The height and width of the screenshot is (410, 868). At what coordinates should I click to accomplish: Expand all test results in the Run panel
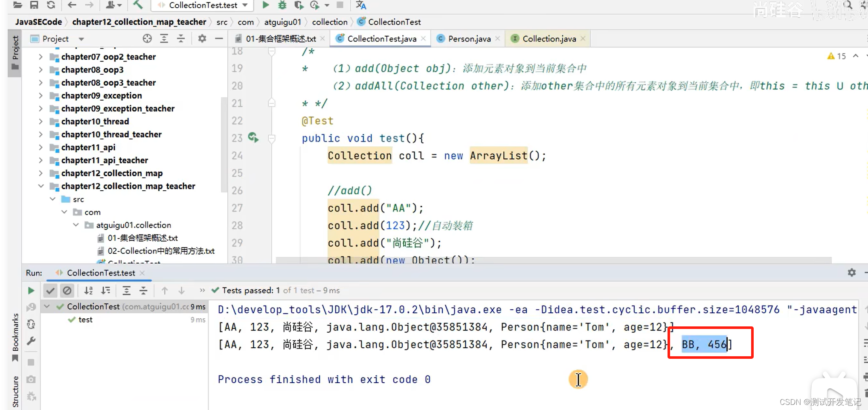click(x=126, y=291)
